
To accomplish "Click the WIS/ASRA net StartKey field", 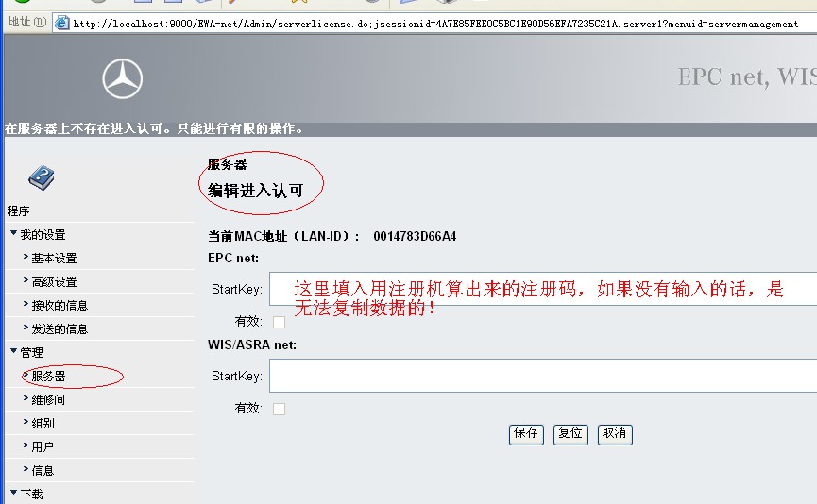I will pyautogui.click(x=542, y=376).
